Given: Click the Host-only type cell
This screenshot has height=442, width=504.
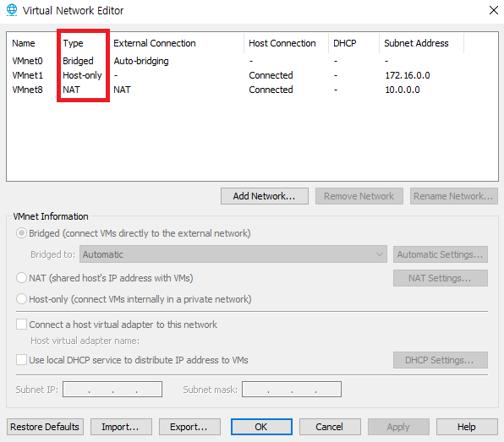Looking at the screenshot, I should [82, 75].
